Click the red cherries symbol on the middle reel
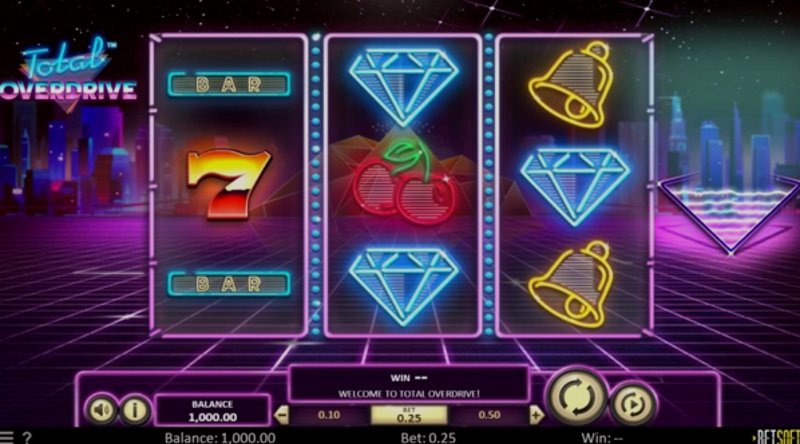Screen dimensions: 800x444 (403, 183)
